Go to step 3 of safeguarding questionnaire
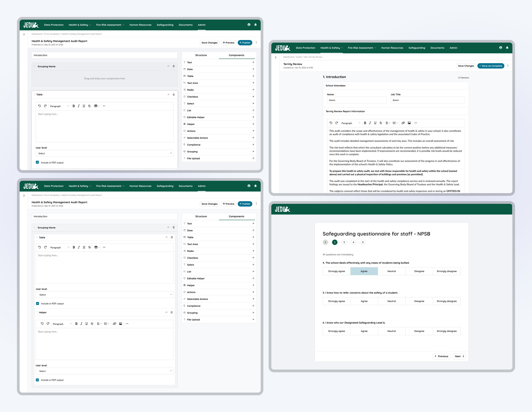532x412 pixels. coord(344,242)
